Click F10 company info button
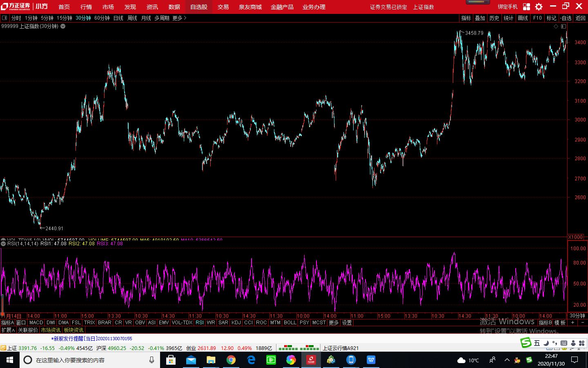 point(537,18)
